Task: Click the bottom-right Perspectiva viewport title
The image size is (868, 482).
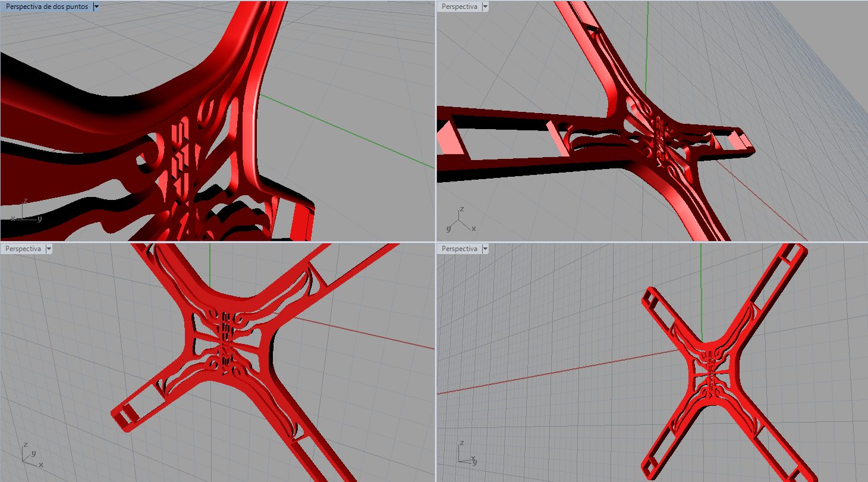Action: point(459,248)
